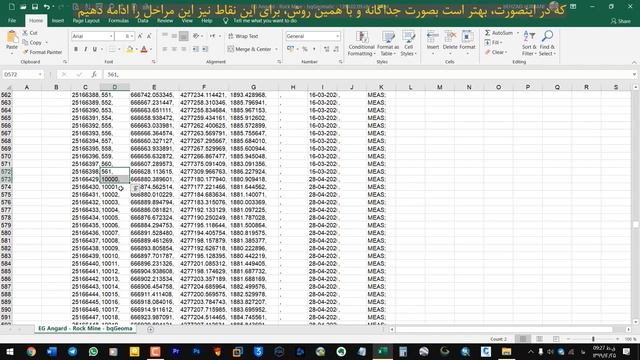The image size is (640, 360).
Task: Click Tell me what you want to do
Action: (265, 20)
